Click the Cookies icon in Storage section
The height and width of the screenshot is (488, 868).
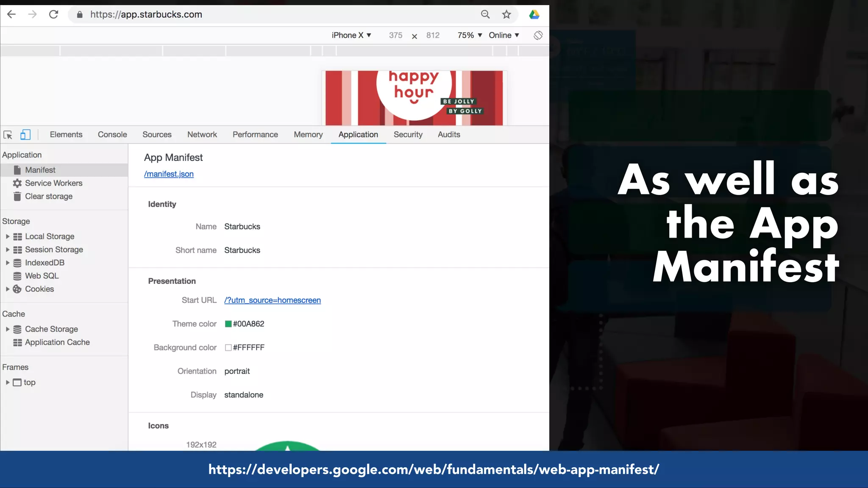pyautogui.click(x=17, y=289)
